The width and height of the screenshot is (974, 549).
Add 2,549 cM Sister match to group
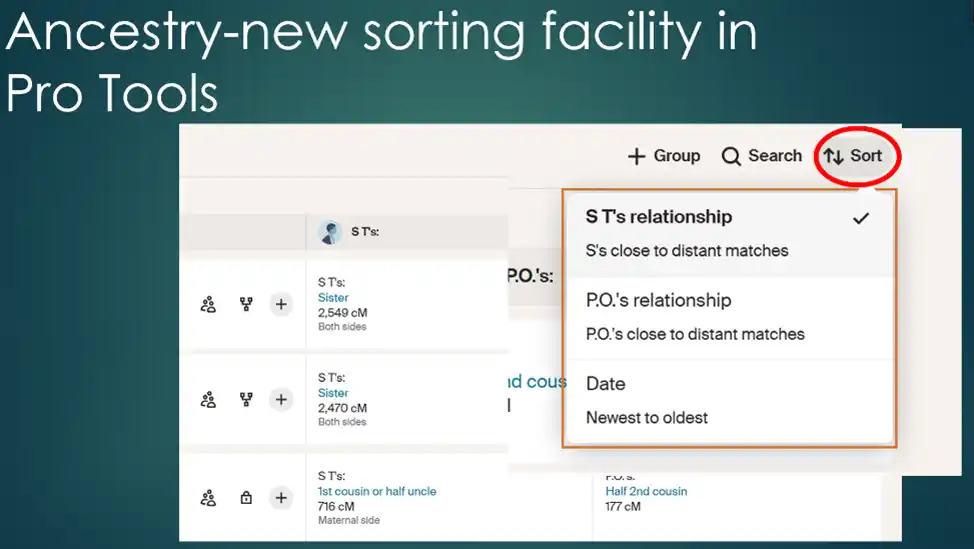[x=281, y=304]
